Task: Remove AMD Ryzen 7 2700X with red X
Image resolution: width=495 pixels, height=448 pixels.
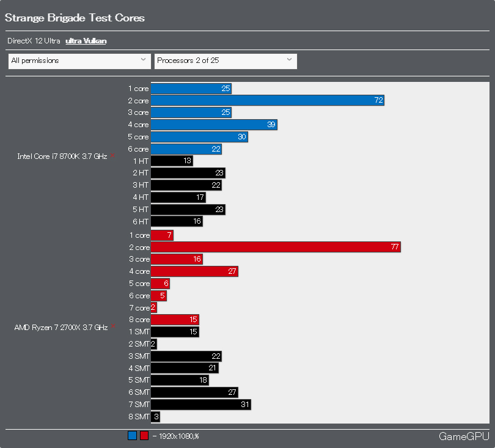Action: tap(113, 326)
